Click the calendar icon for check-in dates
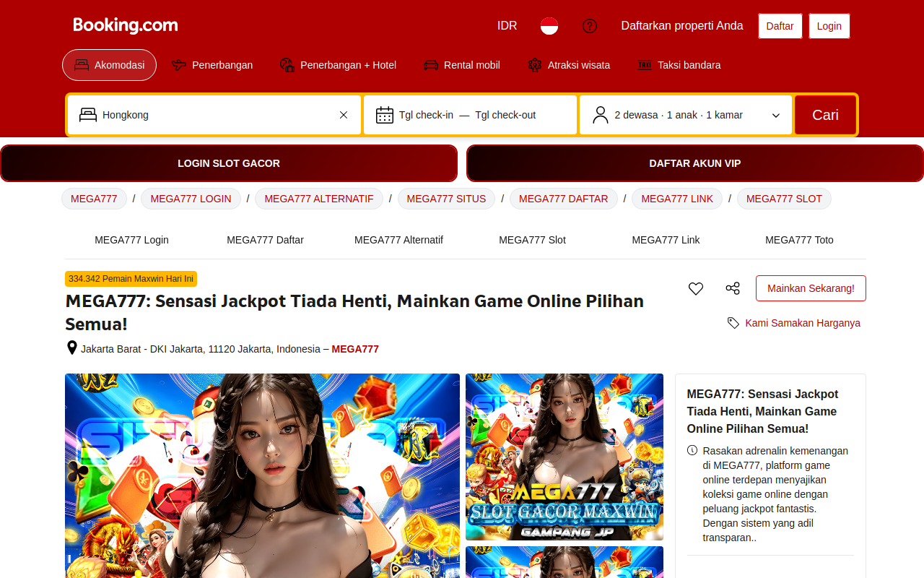This screenshot has width=924, height=578. (385, 115)
